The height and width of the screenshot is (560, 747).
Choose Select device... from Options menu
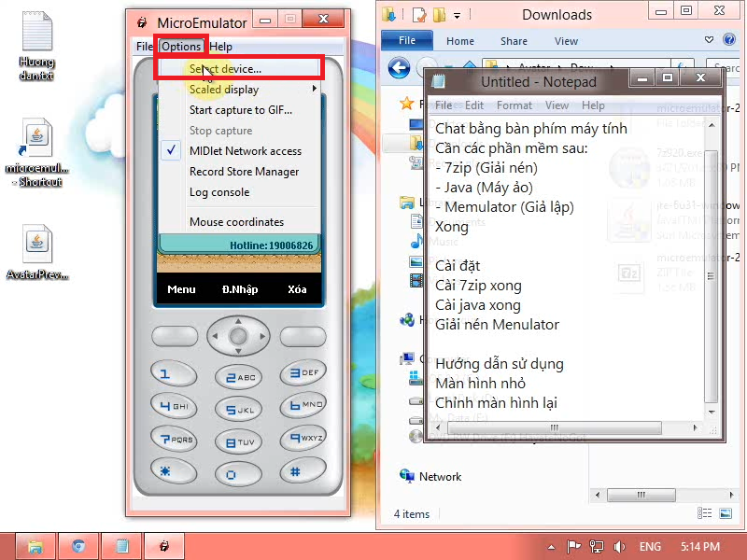239,68
